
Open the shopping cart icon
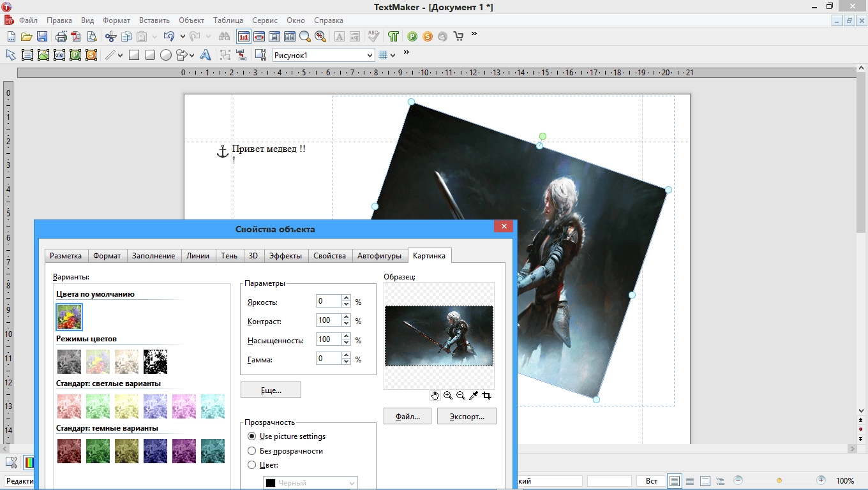(458, 36)
